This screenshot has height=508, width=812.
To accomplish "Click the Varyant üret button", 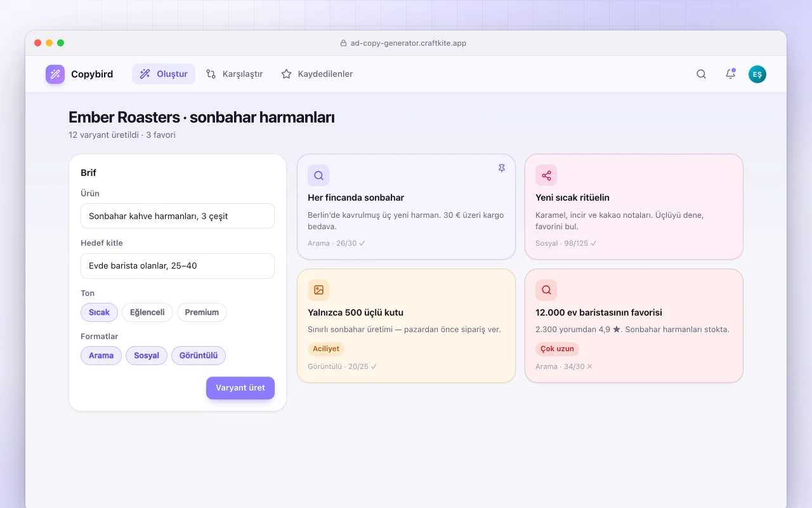I will [x=240, y=388].
